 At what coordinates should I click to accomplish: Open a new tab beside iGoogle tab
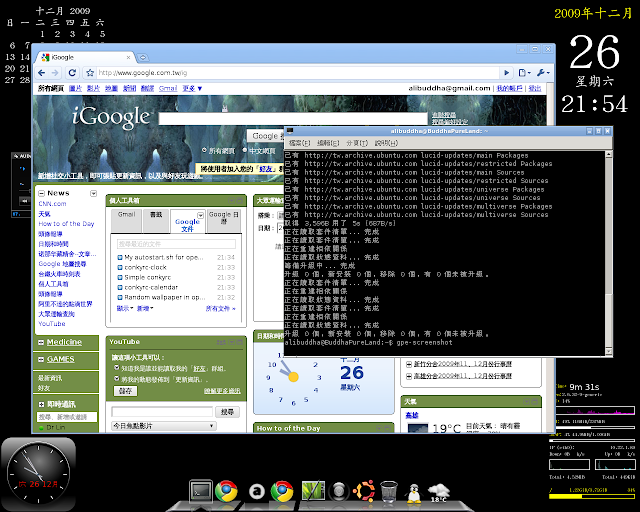coord(143,58)
